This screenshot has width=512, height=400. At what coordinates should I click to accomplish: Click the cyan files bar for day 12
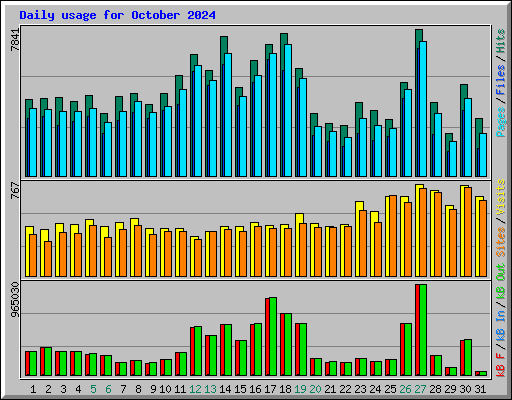coord(198,121)
